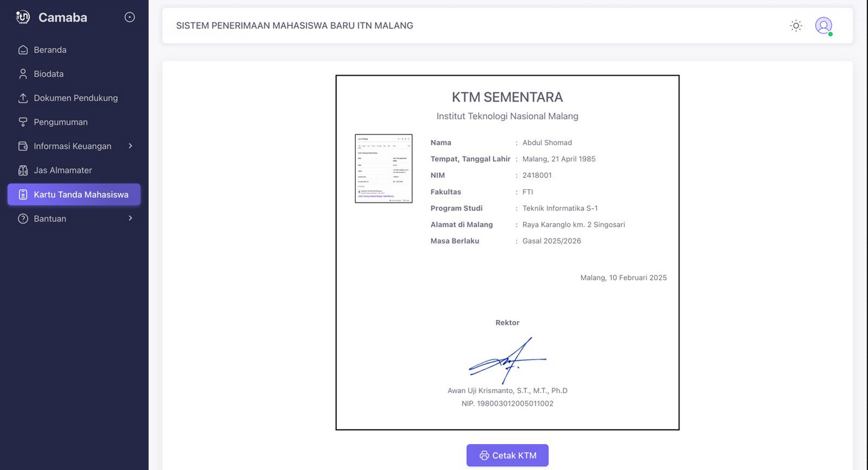Click the Camaba logo icon
Screen dimensions: 868x470
[x=23, y=17]
